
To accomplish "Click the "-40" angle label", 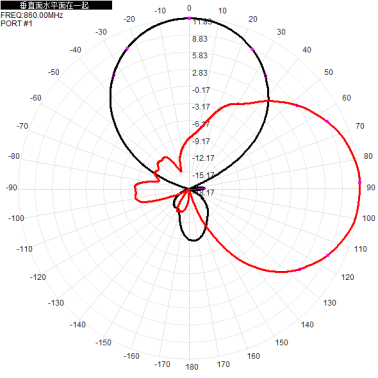I will click(x=75, y=50).
